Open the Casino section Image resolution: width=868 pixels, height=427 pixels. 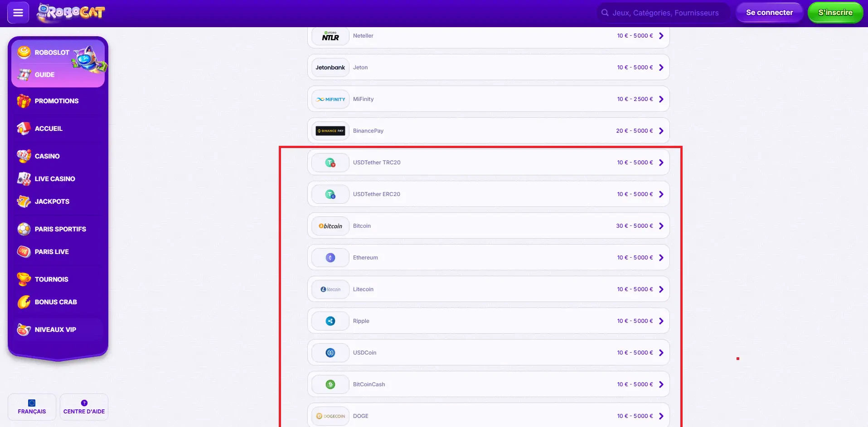coord(47,156)
